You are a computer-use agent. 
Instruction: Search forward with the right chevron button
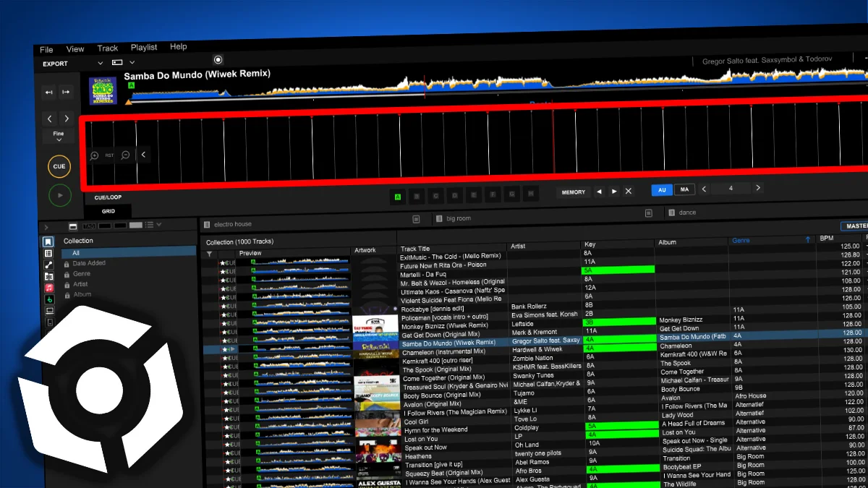point(67,119)
